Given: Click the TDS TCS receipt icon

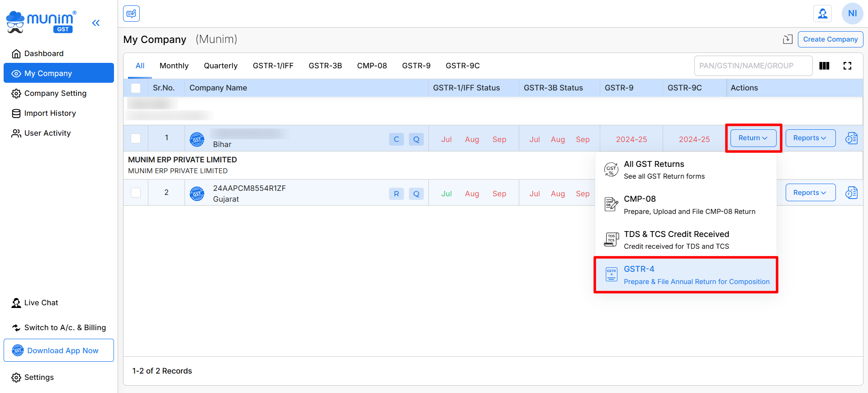Looking at the screenshot, I should tap(611, 239).
